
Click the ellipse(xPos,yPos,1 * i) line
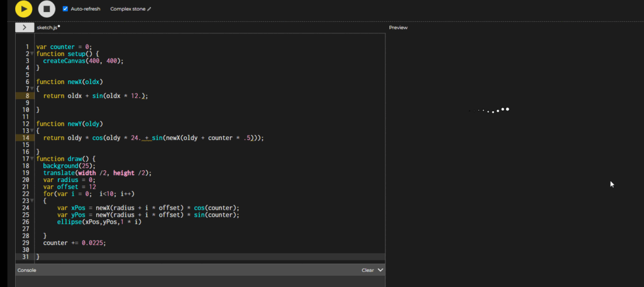(99, 222)
